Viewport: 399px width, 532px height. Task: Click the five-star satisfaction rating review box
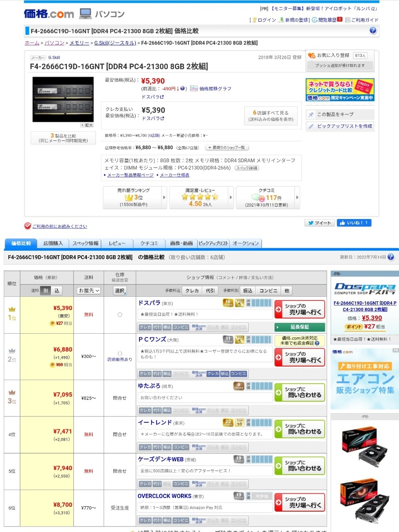[201, 197]
